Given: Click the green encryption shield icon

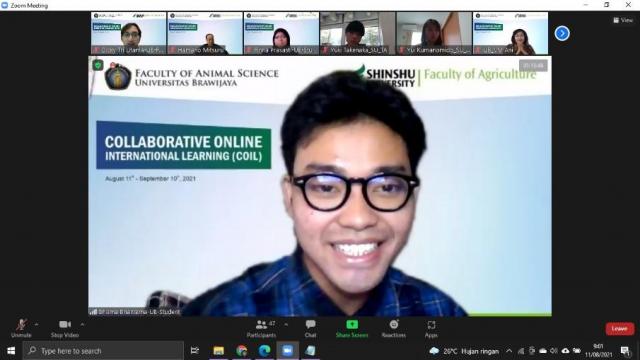Looking at the screenshot, I should (98, 65).
